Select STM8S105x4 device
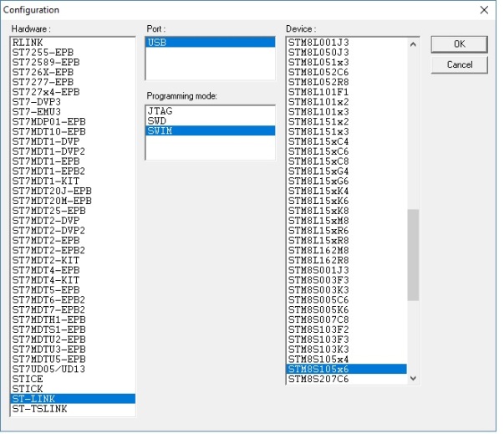 click(347, 360)
